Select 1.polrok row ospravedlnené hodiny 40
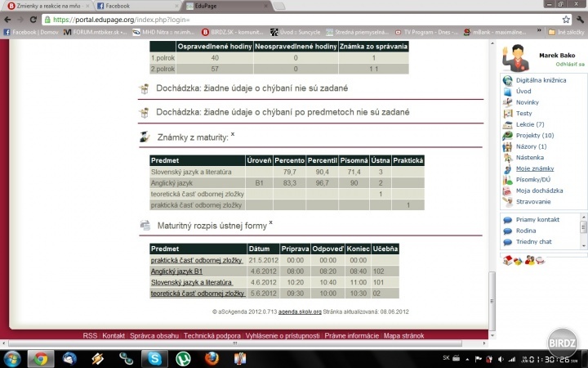 215,58
